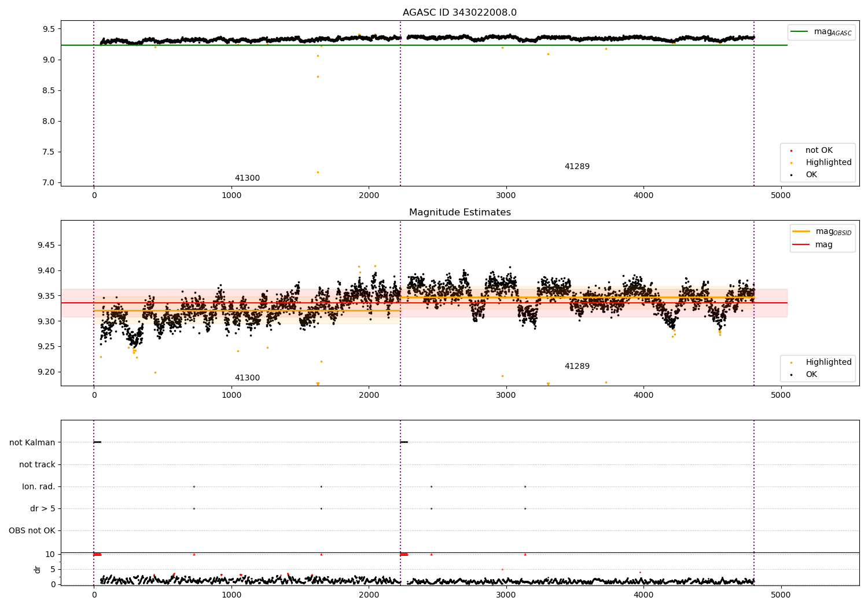Click the 'Magnitude Estimates' subplot title
The width and height of the screenshot is (868, 608).
[459, 213]
